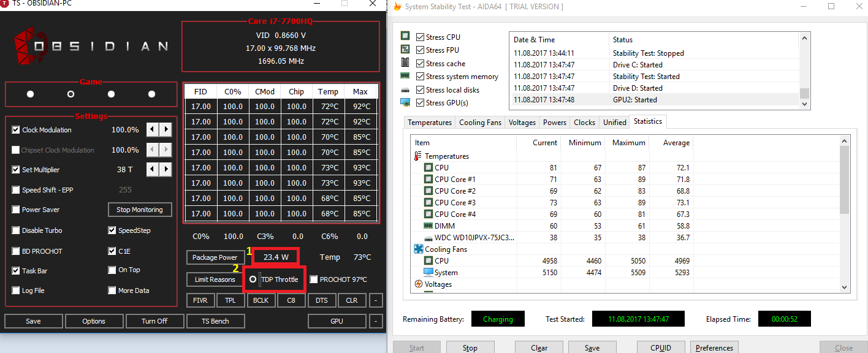
Task: Switch to the Voltages tab
Action: tap(522, 123)
